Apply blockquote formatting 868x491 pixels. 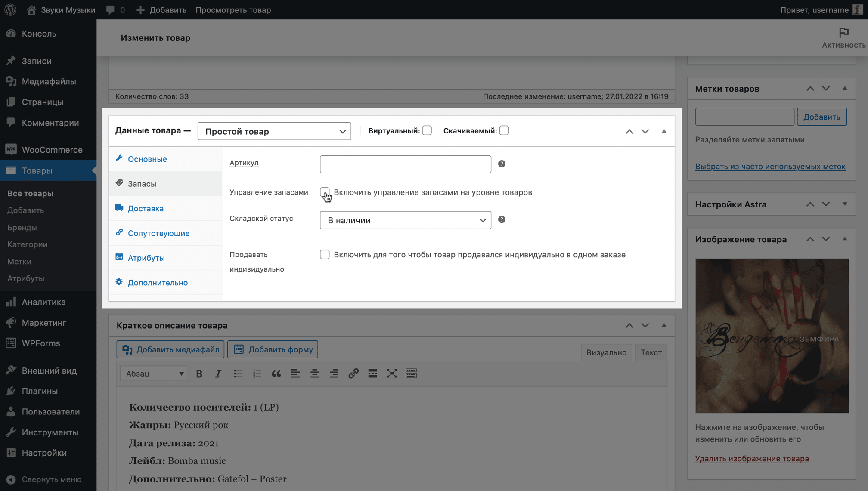[276, 374]
